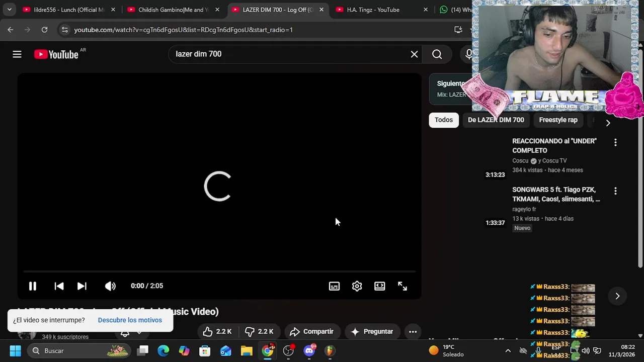Image resolution: width=644 pixels, height=362 pixels.
Task: Click the site info icon in address bar
Action: click(x=64, y=30)
